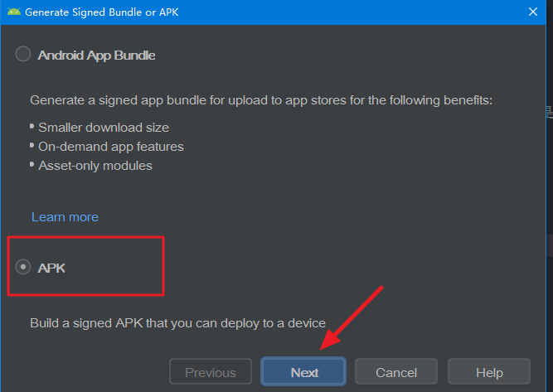Click the signed app bundle description text
553x392 pixels.
pos(261,100)
